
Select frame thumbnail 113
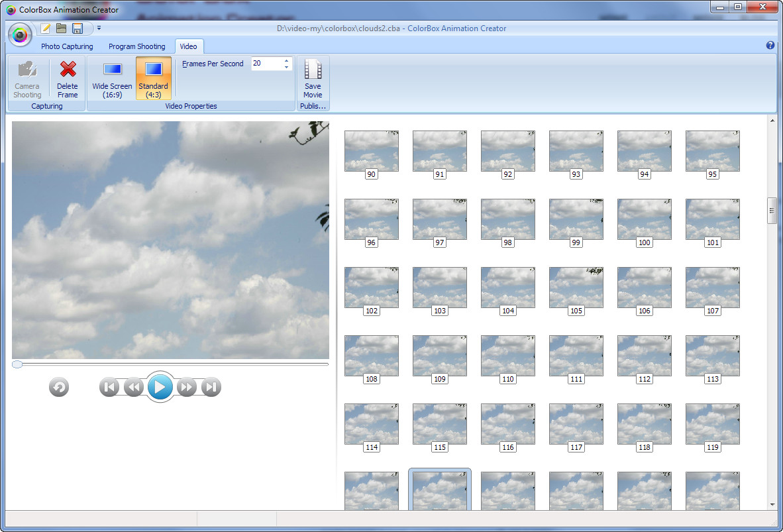[713, 356]
